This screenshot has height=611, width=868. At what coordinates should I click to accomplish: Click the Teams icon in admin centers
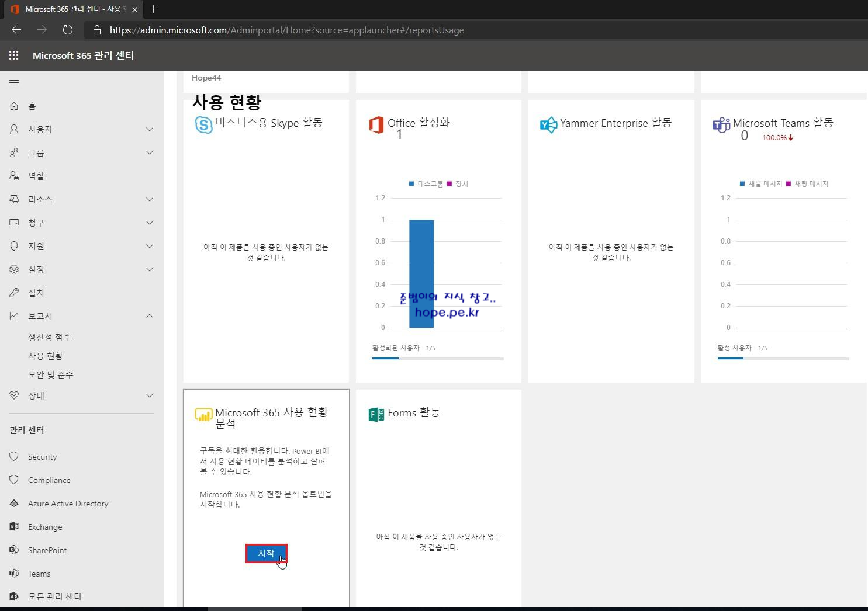14,573
